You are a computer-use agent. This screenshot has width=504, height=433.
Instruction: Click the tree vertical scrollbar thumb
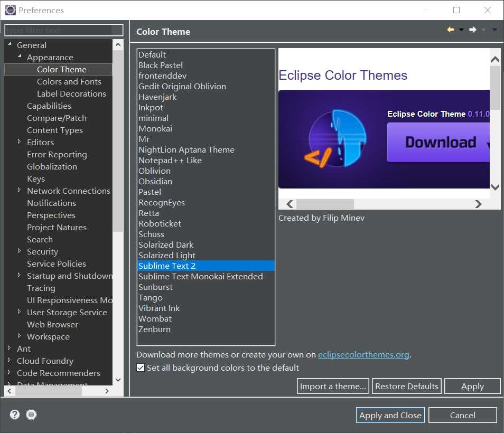118,140
